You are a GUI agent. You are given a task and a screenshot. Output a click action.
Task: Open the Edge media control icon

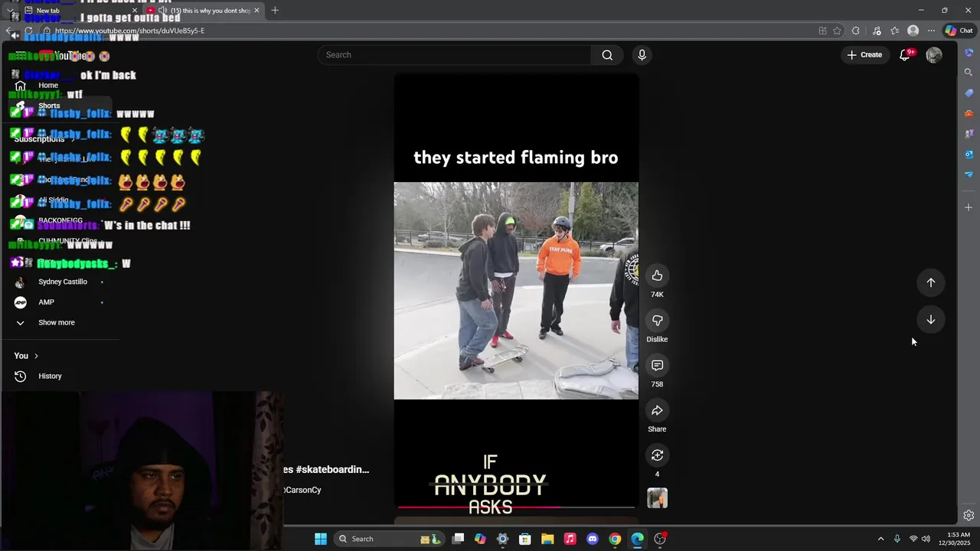(877, 31)
